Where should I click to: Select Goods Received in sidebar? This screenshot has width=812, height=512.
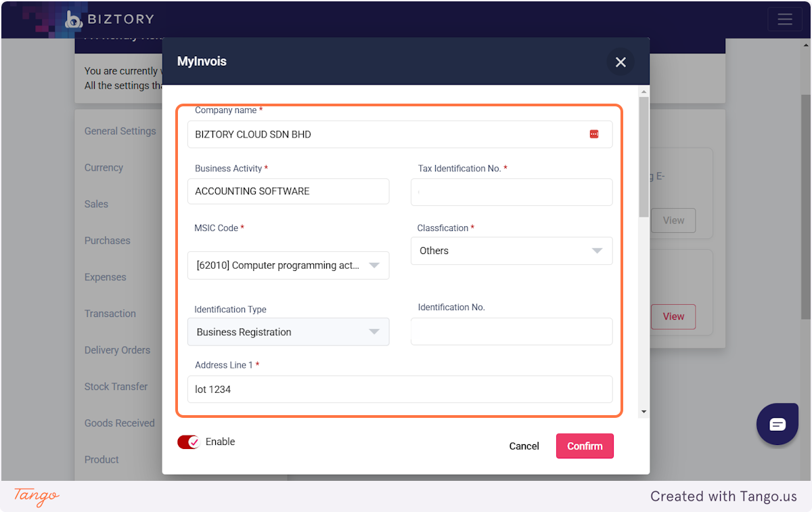119,423
